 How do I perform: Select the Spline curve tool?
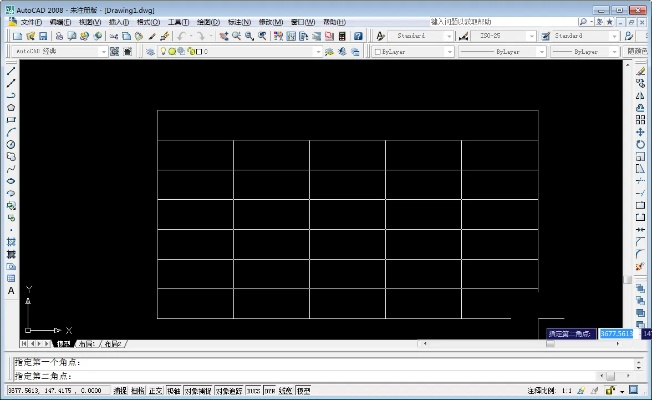pos(11,169)
